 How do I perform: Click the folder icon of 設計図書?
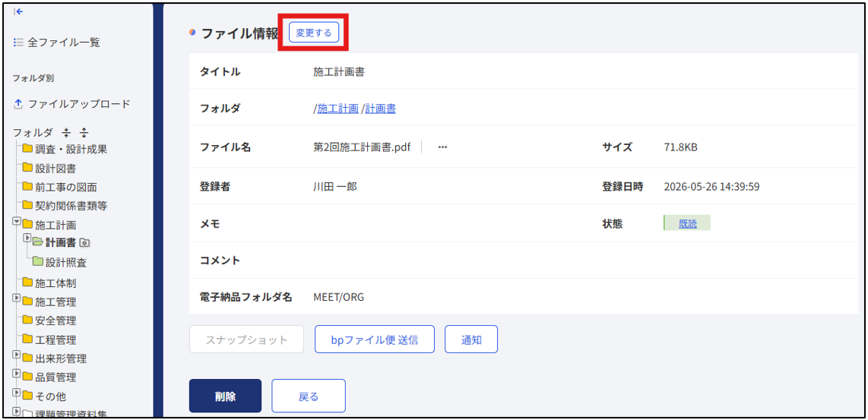27,167
